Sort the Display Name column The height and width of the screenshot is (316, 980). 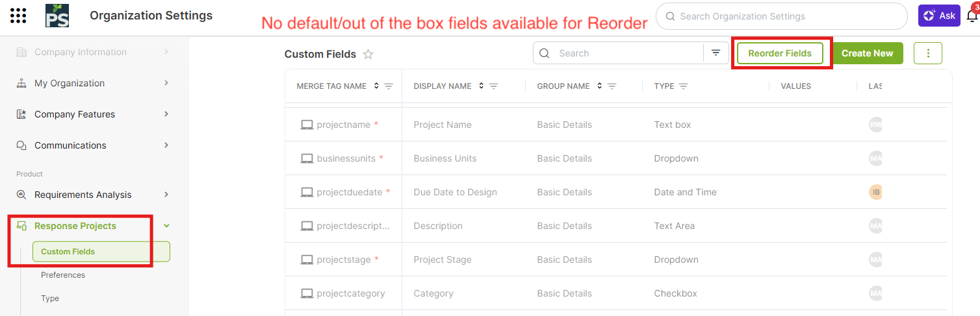pyautogui.click(x=481, y=86)
